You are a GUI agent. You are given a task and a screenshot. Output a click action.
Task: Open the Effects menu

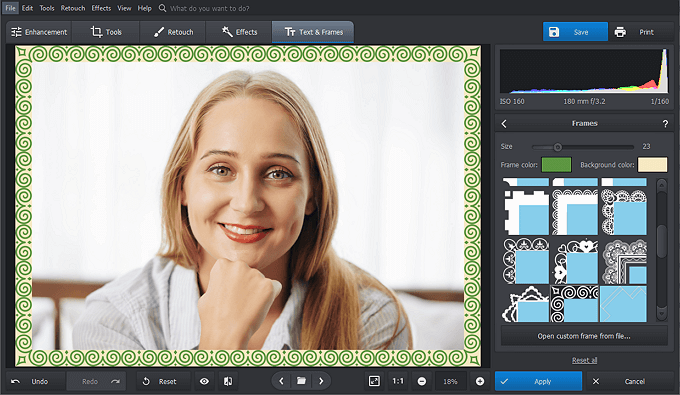click(x=101, y=8)
